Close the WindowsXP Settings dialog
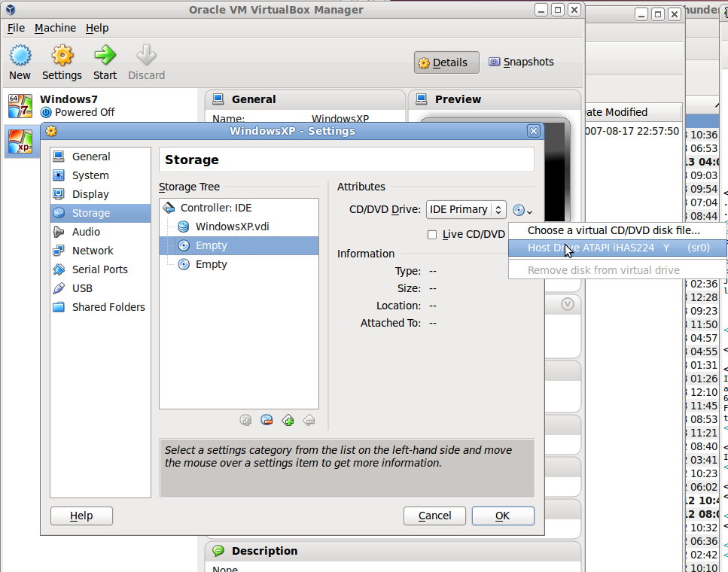 pos(534,132)
